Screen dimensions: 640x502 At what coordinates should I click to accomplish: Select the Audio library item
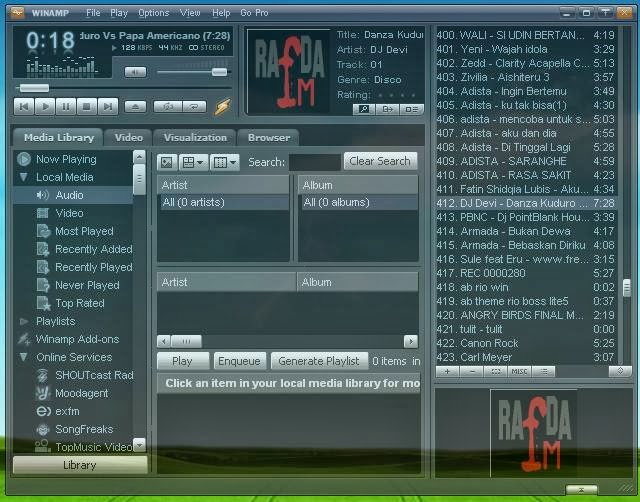click(x=69, y=195)
